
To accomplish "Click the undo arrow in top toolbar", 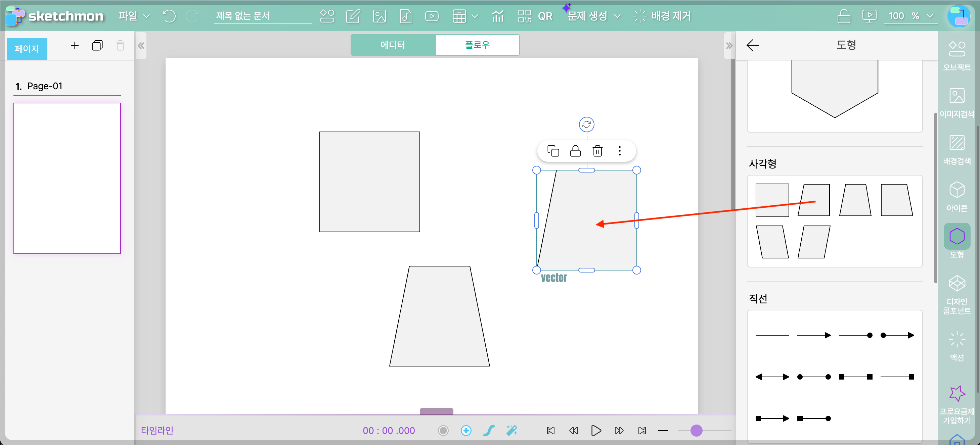I will click(169, 16).
